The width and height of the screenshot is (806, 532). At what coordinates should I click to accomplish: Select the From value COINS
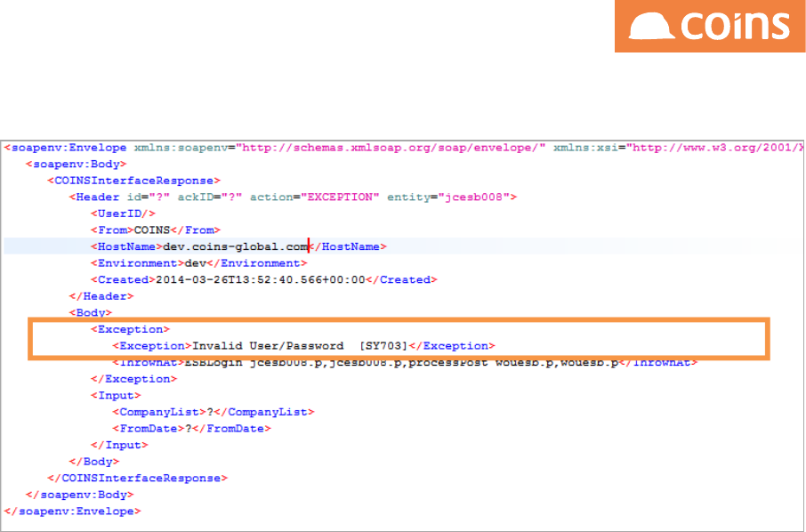[x=151, y=230]
